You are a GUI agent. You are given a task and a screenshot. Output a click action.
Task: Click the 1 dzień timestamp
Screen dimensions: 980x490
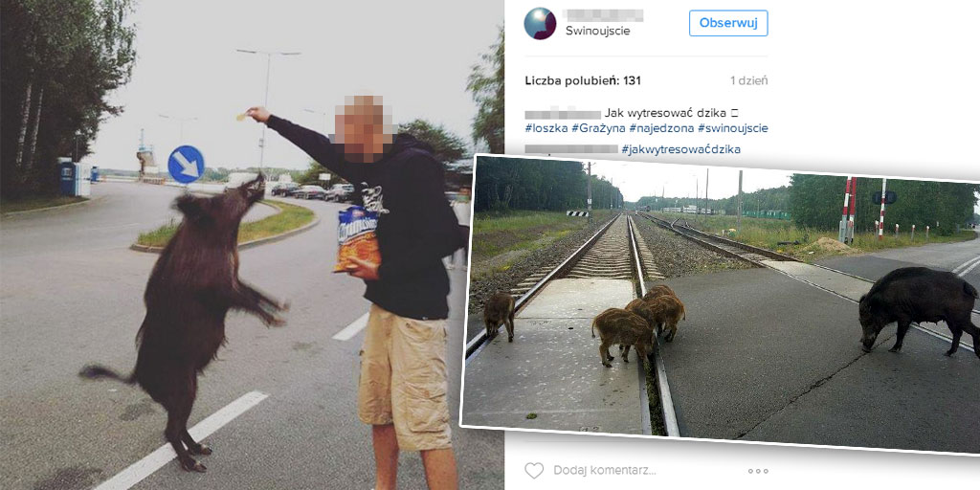click(748, 80)
